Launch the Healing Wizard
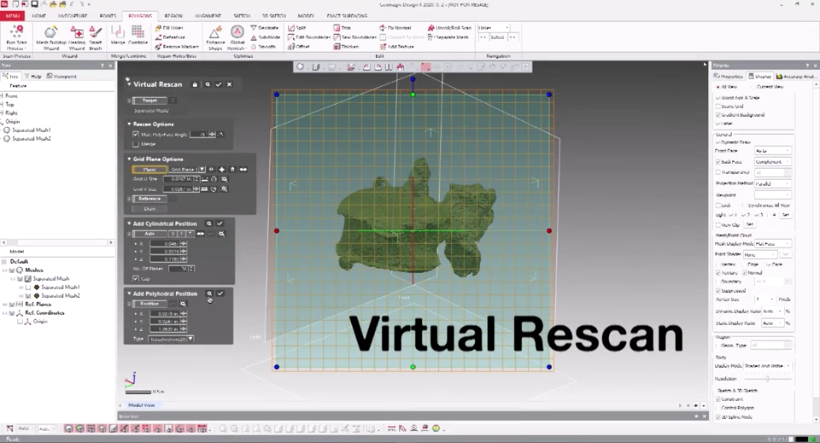This screenshot has width=820, height=443. point(77,37)
